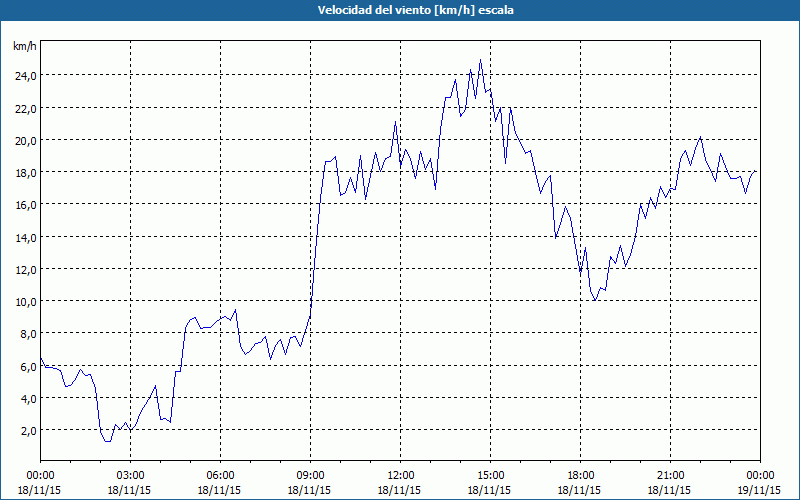The image size is (800, 500).
Task: Click the 6,0 y-axis value
Action: [x=28, y=366]
